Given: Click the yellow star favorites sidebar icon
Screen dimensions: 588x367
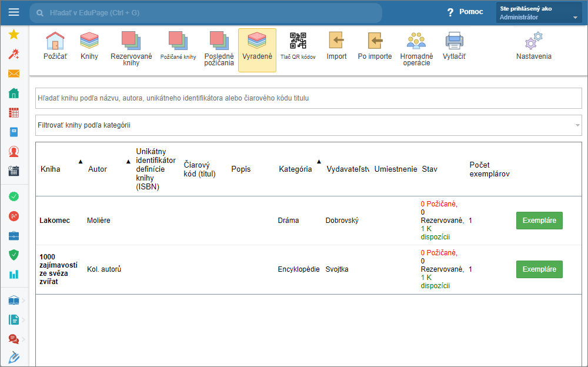Looking at the screenshot, I should [x=14, y=34].
